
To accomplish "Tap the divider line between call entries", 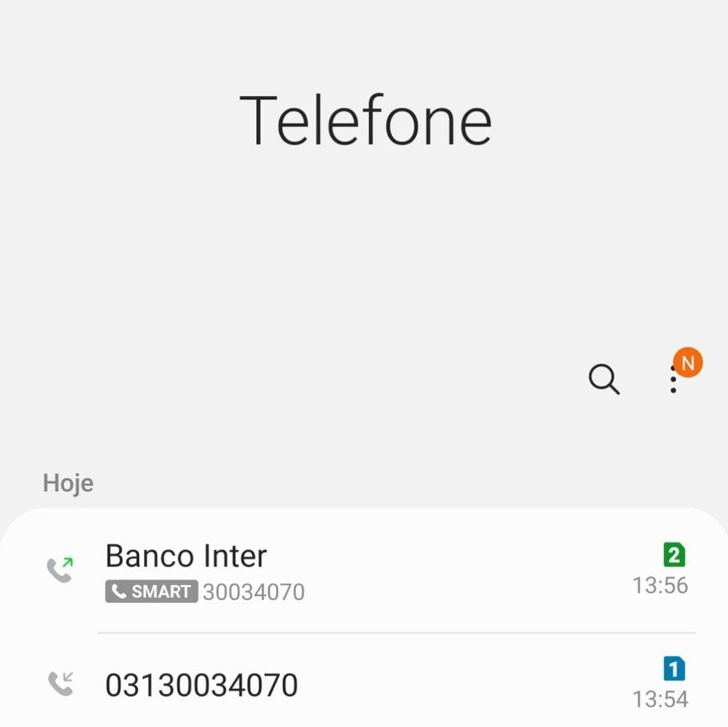I will click(x=397, y=632).
